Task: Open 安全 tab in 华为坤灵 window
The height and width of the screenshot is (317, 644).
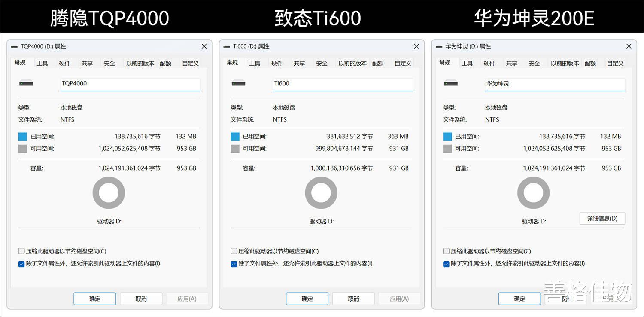Action: [534, 63]
